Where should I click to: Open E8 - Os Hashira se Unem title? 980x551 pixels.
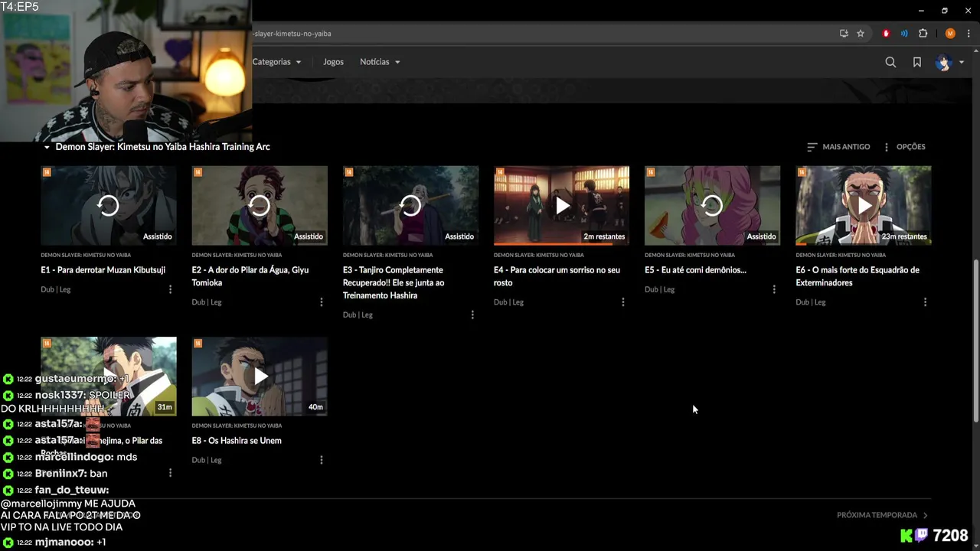[x=237, y=441]
